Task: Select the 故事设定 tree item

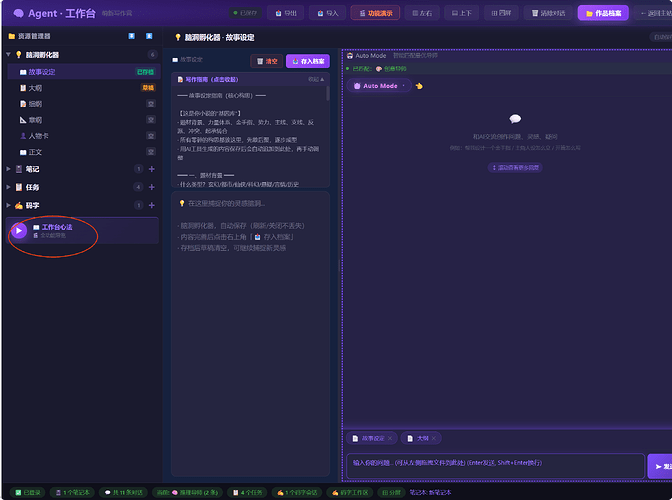Action: pos(84,72)
